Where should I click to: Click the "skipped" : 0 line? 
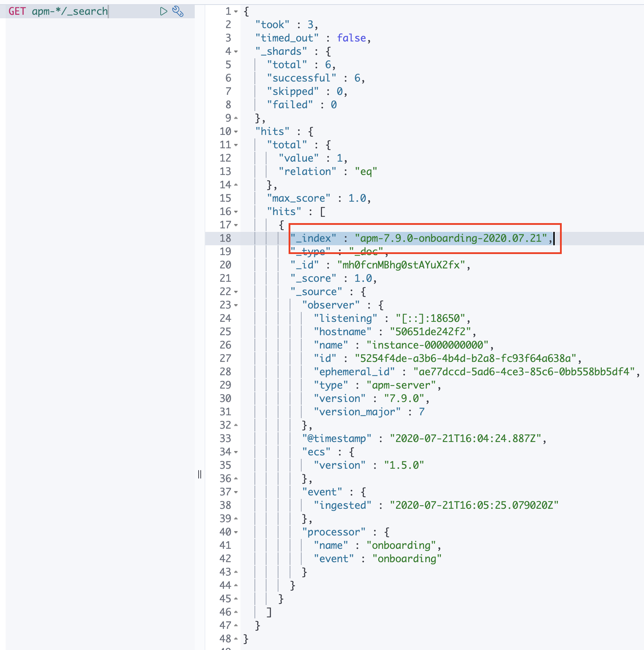point(307,91)
